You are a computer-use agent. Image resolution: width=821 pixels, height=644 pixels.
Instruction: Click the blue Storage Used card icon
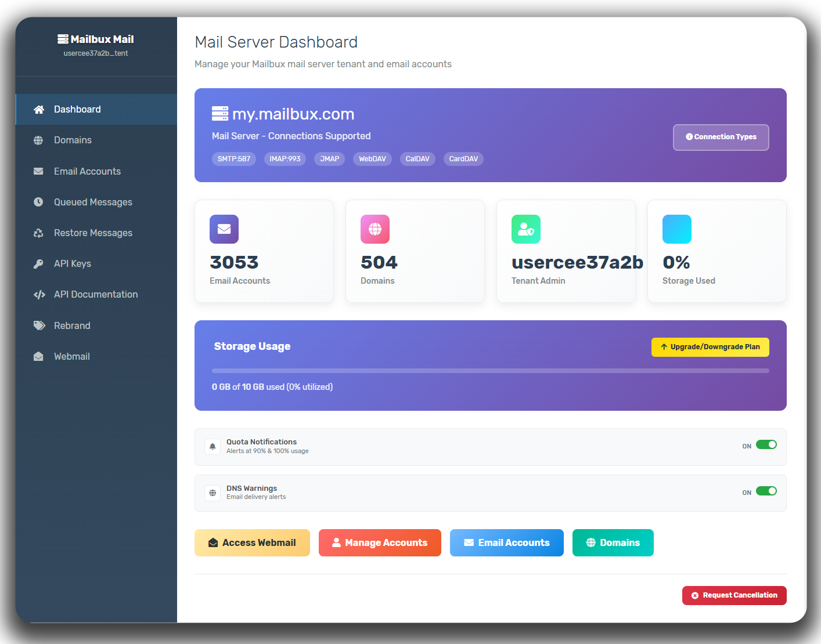tap(677, 229)
